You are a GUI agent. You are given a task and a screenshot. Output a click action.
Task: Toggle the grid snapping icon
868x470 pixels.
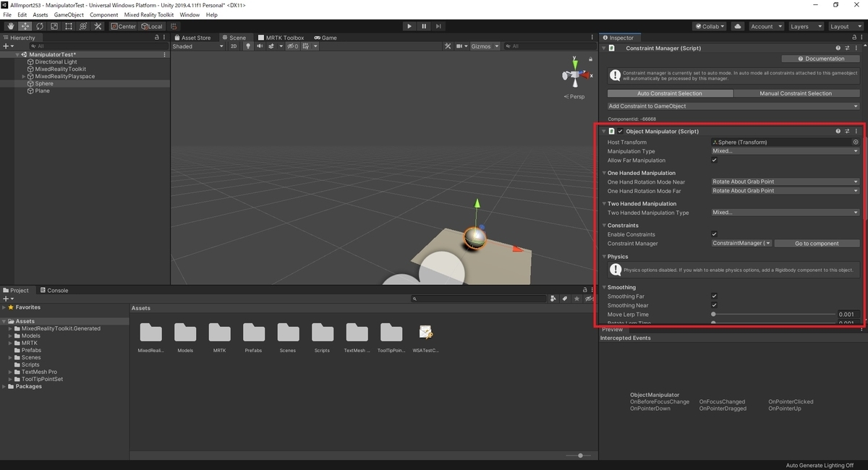[174, 26]
